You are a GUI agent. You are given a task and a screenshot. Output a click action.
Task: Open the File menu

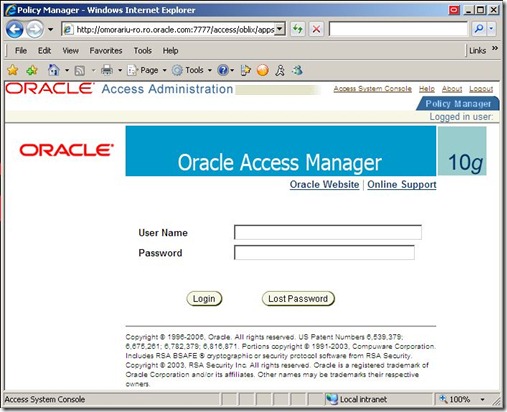point(21,51)
